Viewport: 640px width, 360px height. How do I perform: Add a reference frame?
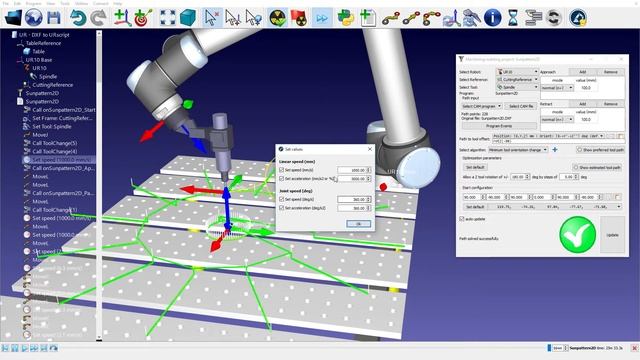122,18
